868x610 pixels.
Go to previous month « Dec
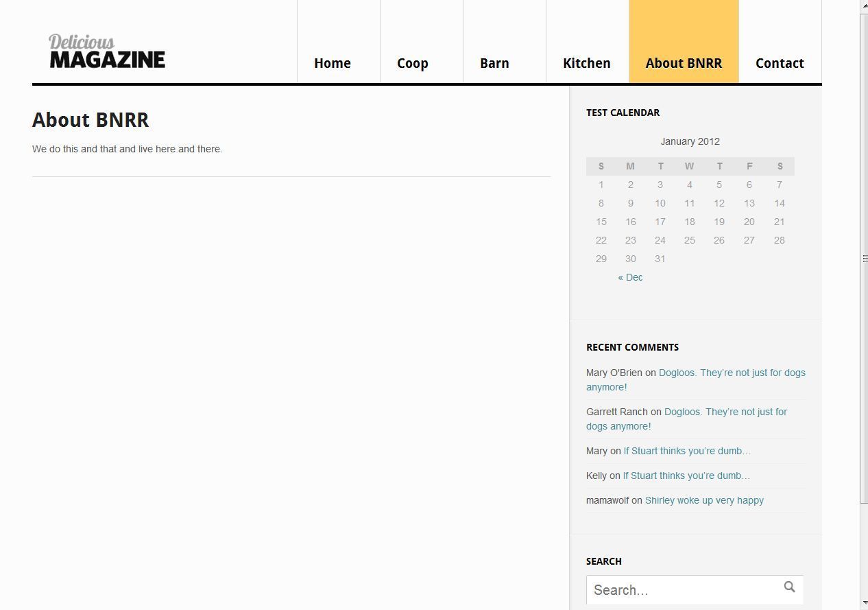coord(630,277)
